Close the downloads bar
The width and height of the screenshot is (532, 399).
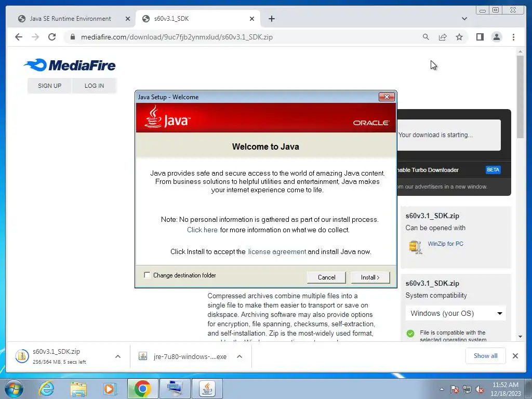tap(515, 356)
